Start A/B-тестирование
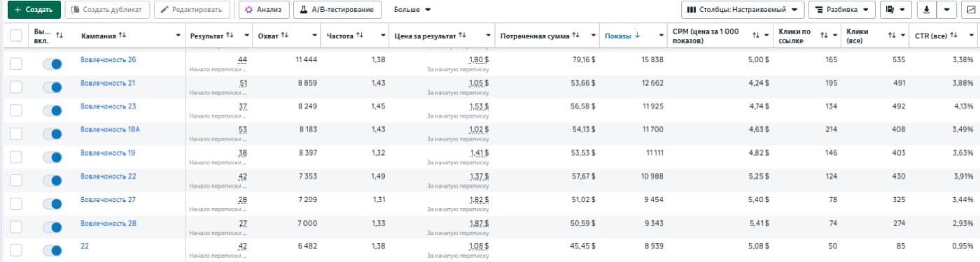Viewport: 980px width, 262px height. 337,10
